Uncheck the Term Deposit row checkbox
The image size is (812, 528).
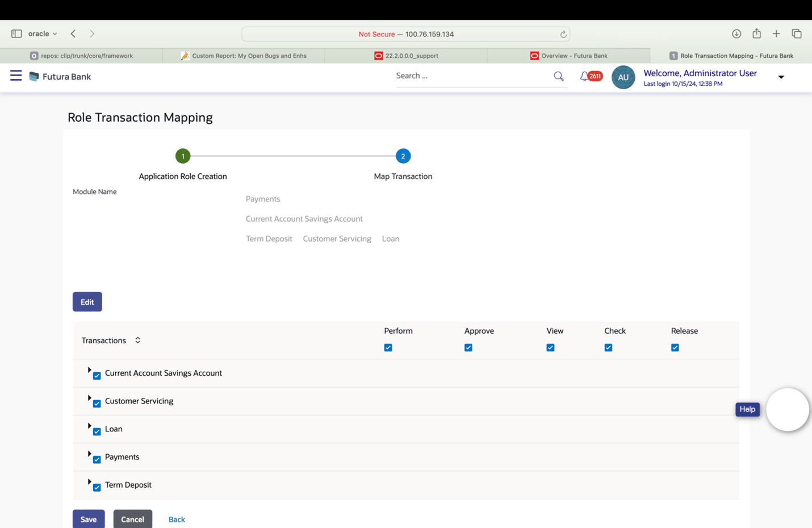[x=97, y=487]
